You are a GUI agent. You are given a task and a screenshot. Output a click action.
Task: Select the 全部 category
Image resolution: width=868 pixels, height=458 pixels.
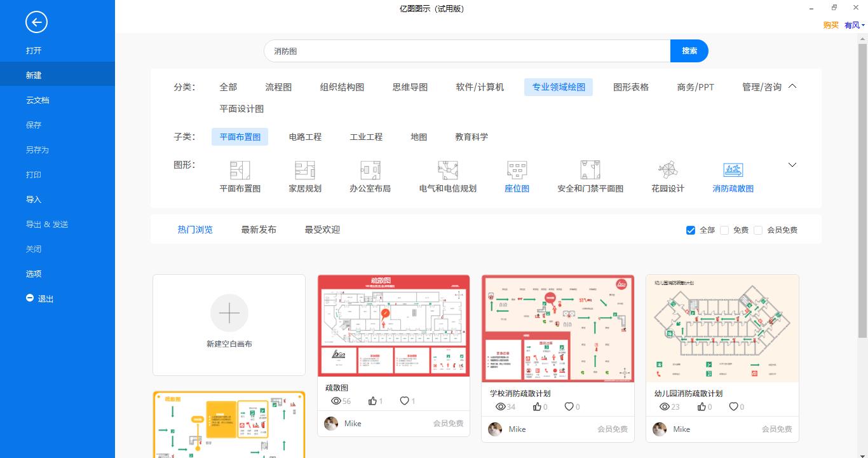click(x=228, y=87)
